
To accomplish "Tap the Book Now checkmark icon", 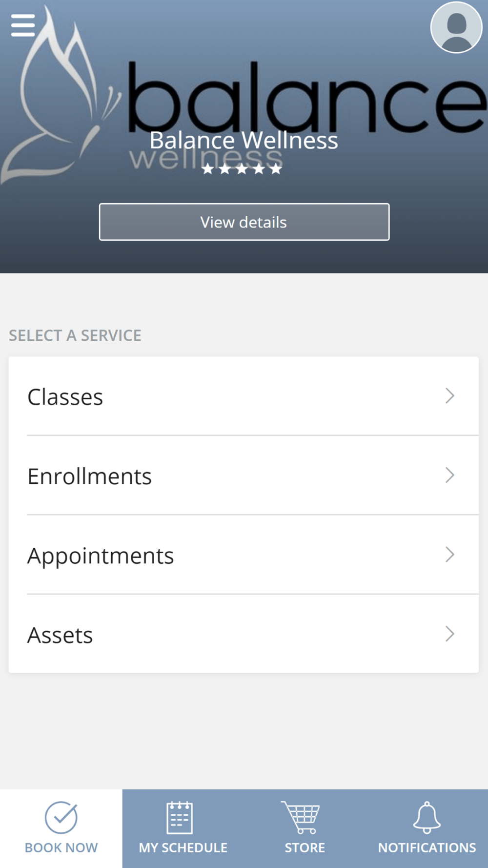I will (61, 817).
